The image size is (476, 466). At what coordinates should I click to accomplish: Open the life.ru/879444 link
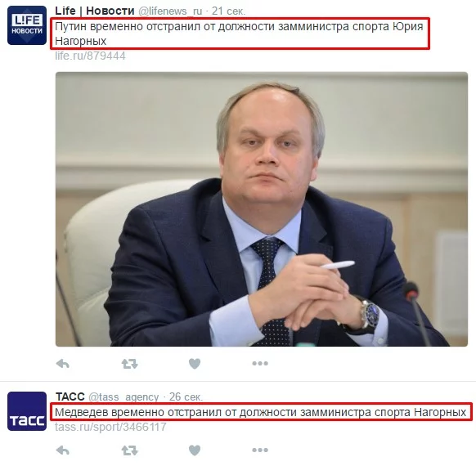[x=90, y=56]
